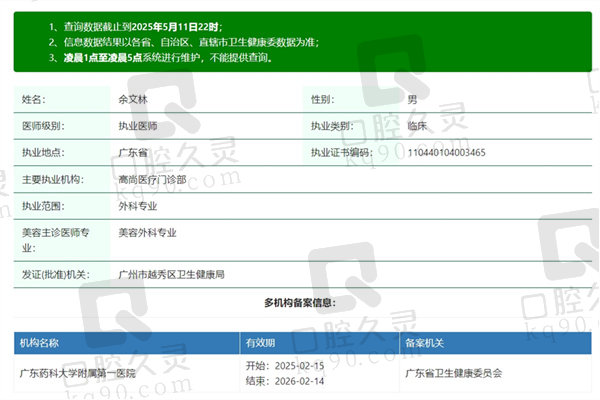
Task: Select the value 外科专业
Action: coord(138,206)
